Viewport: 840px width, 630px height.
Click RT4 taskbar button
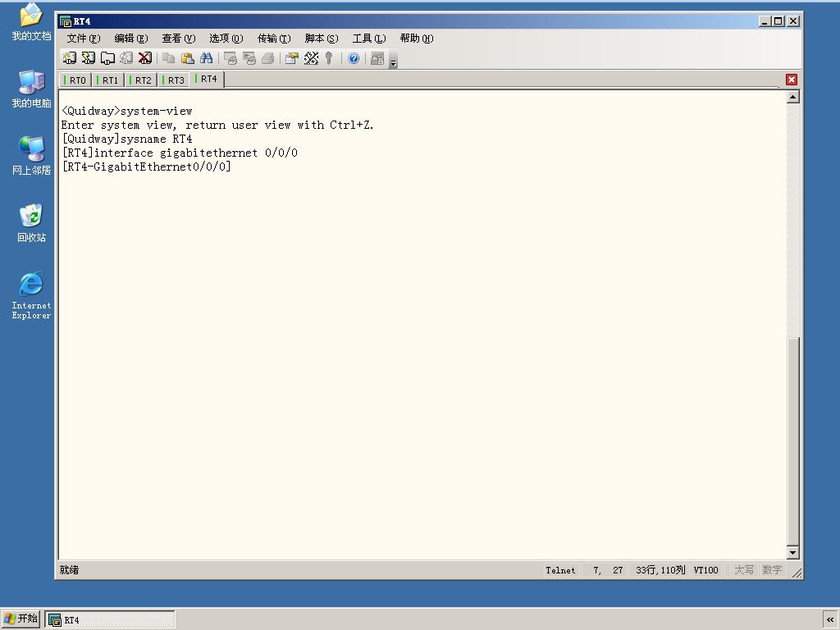110,620
